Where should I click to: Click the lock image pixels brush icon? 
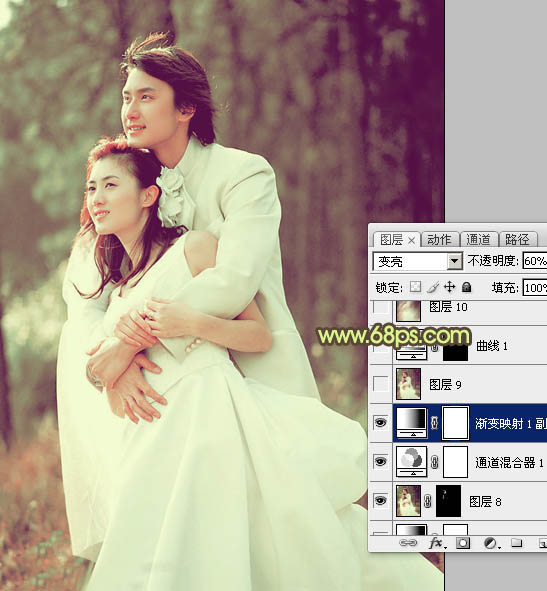pyautogui.click(x=433, y=287)
